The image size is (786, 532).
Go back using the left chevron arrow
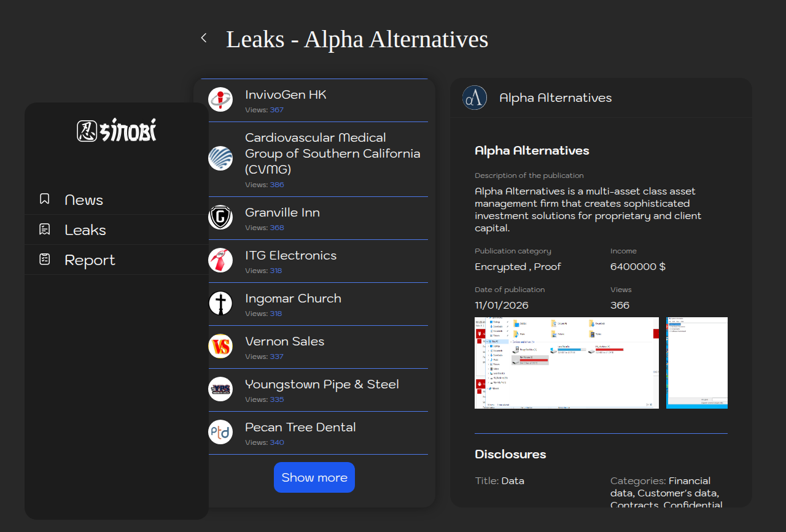pos(204,38)
